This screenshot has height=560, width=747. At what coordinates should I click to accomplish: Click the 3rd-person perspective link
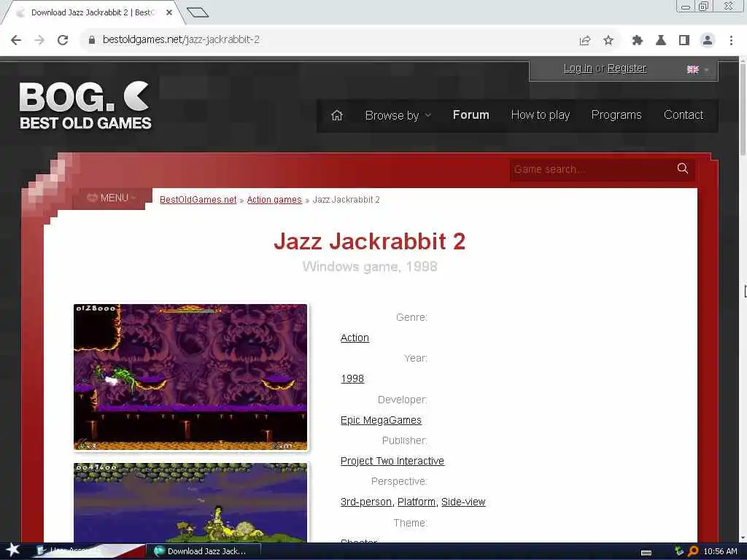366,502
